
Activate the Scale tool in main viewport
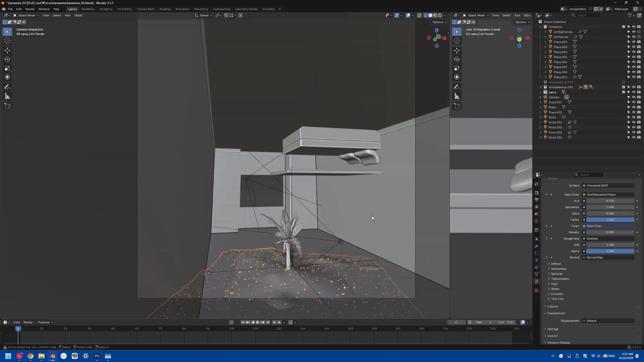coord(7,68)
